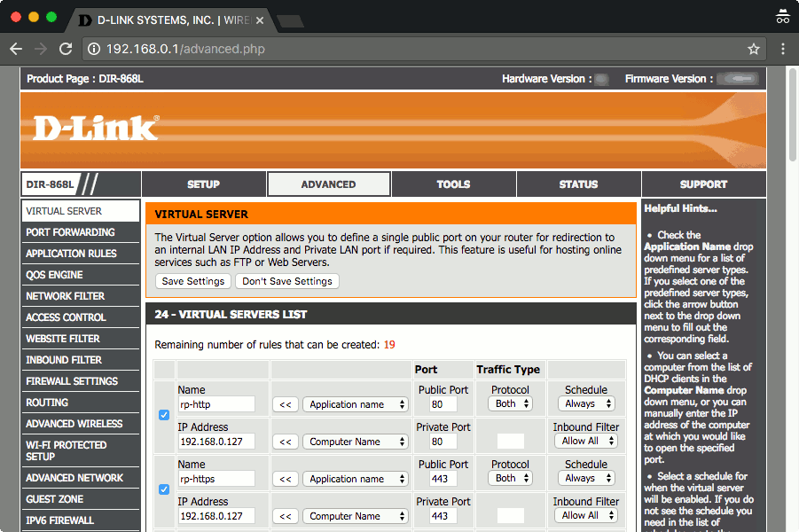Click the incognito icon
Screen dimensions: 799x532
783,17
